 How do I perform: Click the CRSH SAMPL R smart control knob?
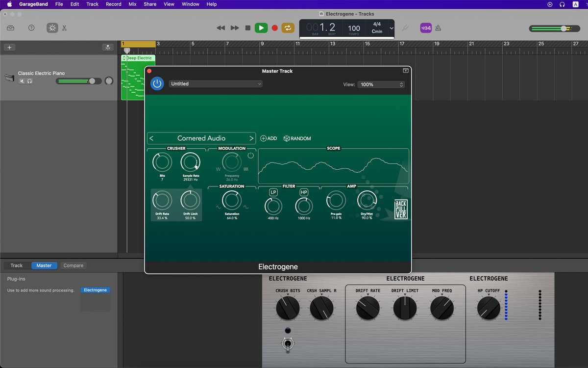coord(321,308)
